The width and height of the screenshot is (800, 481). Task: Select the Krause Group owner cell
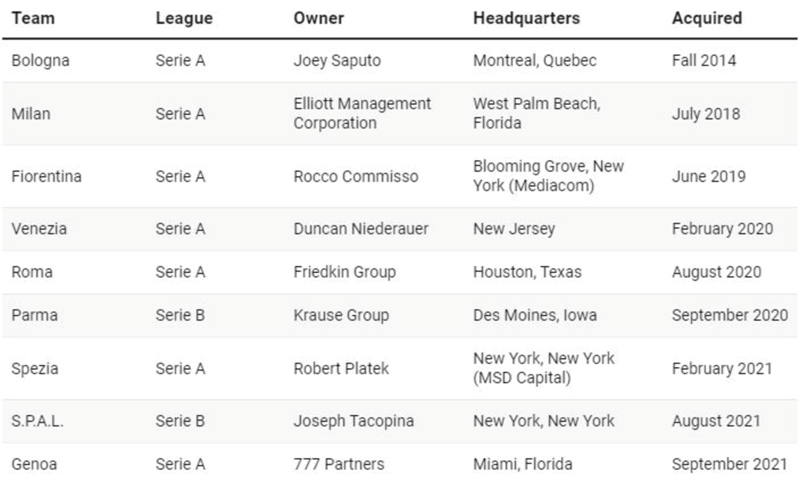coord(341,315)
